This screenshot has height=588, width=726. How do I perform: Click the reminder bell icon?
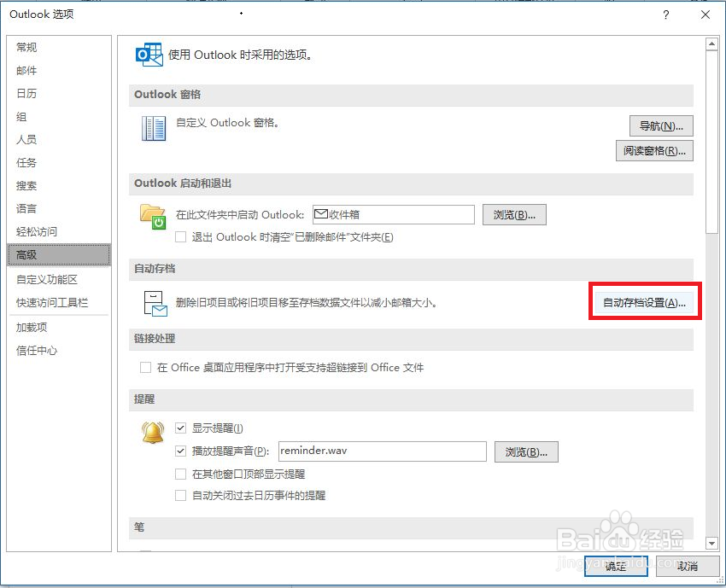click(153, 433)
